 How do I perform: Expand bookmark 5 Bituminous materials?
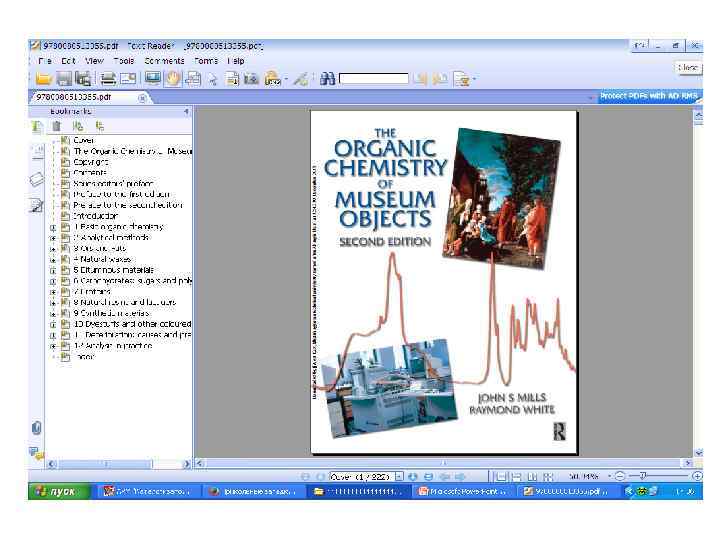point(53,270)
